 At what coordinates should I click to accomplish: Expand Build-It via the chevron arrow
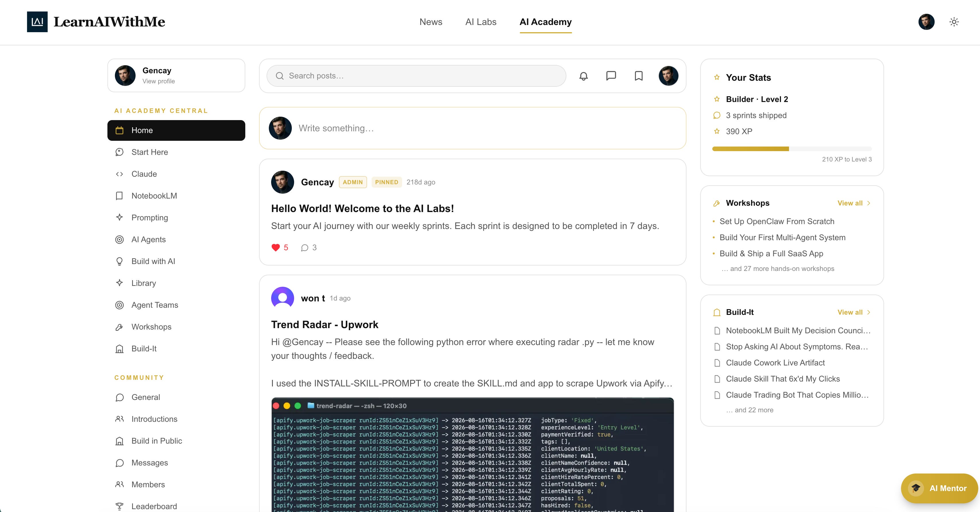click(869, 312)
